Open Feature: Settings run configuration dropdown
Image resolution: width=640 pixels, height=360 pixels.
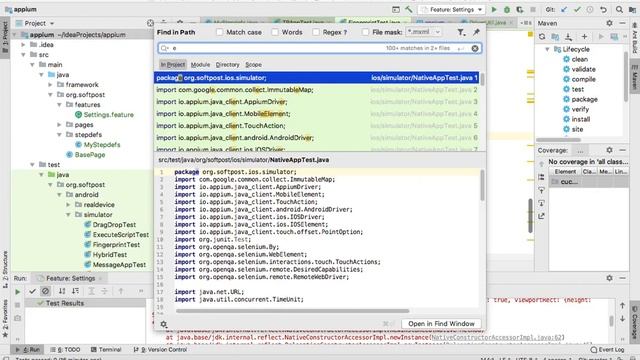[452, 9]
